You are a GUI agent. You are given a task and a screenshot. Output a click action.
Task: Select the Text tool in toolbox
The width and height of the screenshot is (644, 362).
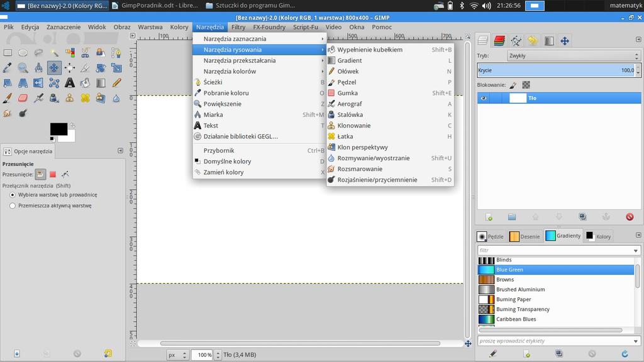tap(70, 83)
